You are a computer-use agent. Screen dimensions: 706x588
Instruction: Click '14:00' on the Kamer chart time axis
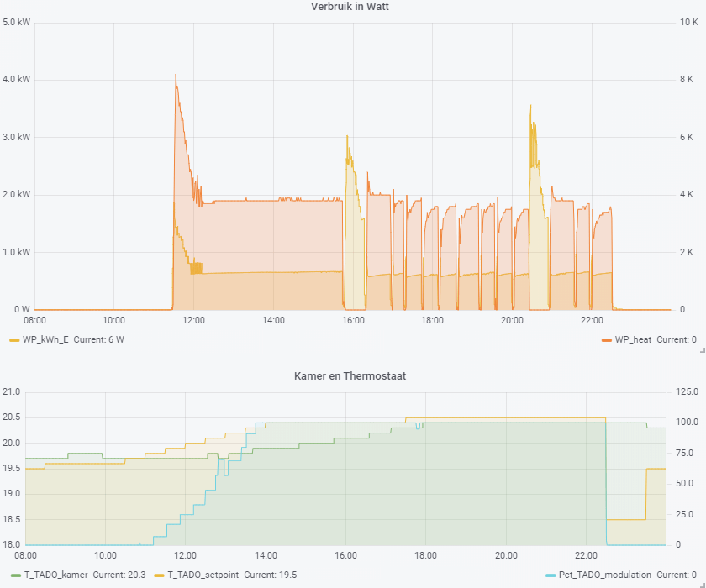[266, 555]
